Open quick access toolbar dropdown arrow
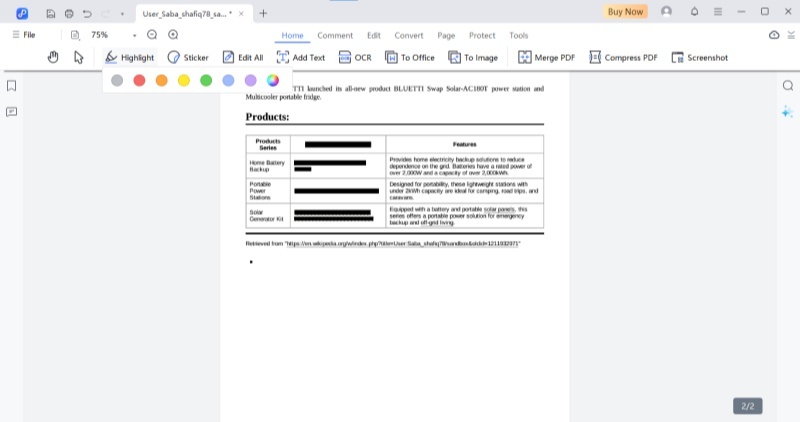This screenshot has height=422, width=800. tap(122, 14)
